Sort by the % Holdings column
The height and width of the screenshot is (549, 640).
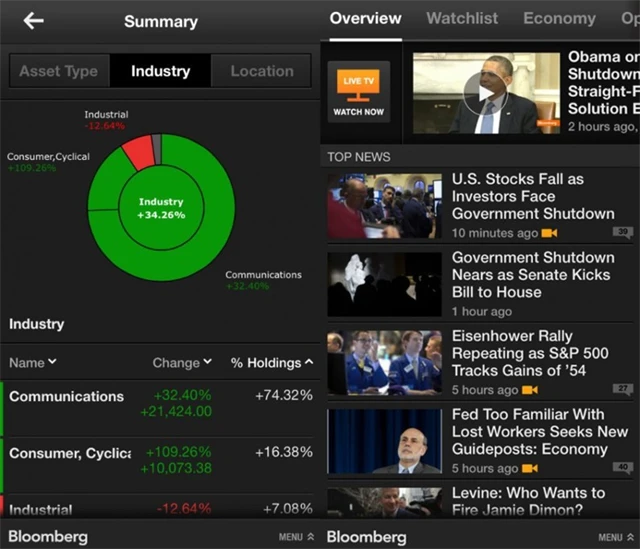coord(271,363)
